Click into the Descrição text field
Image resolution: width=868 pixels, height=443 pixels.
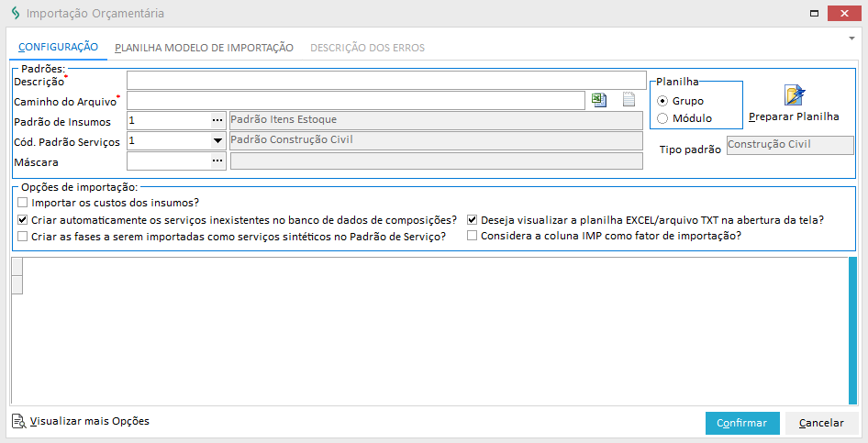(x=386, y=81)
